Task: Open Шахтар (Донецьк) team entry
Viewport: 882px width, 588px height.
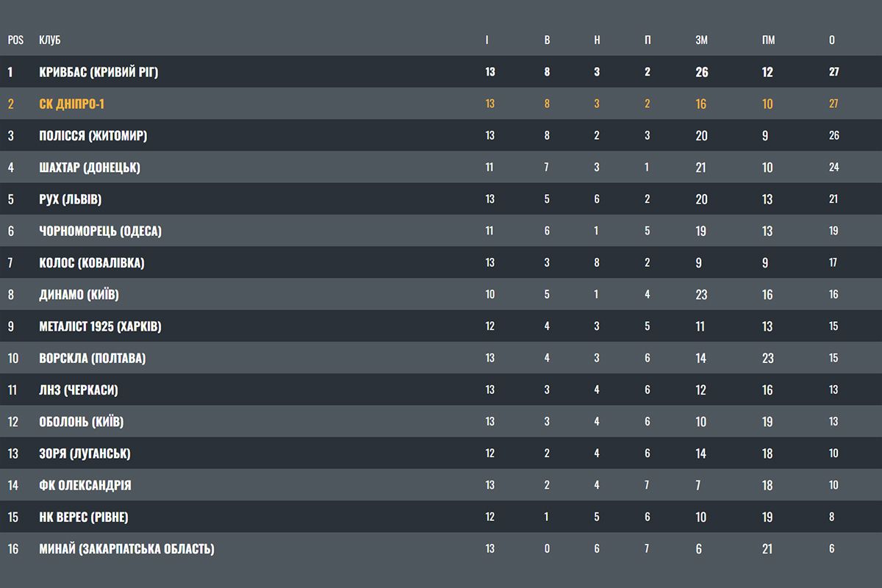Action: click(90, 168)
